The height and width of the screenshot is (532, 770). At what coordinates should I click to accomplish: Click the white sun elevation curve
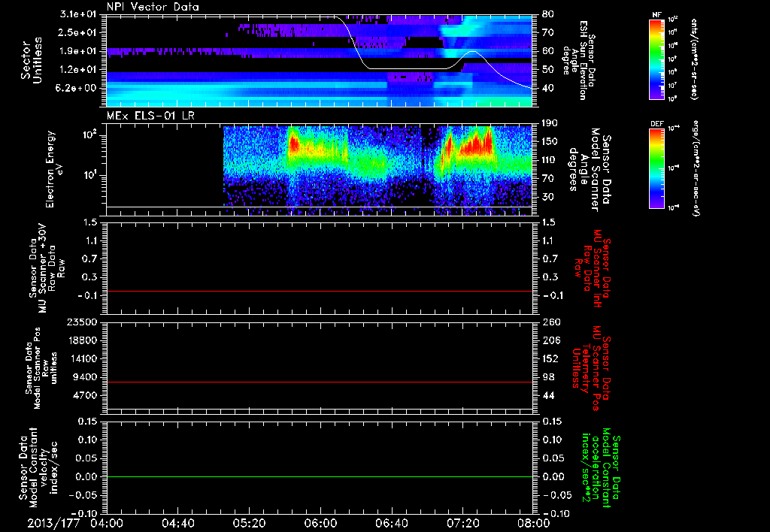click(408, 68)
